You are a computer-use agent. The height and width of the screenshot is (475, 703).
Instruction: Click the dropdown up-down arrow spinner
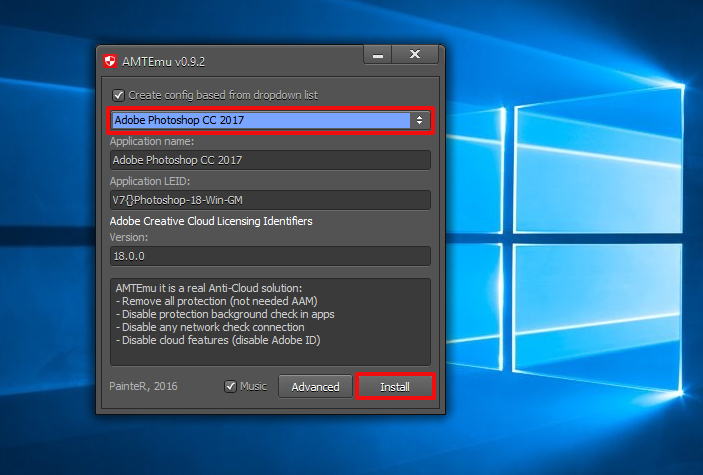coord(419,120)
